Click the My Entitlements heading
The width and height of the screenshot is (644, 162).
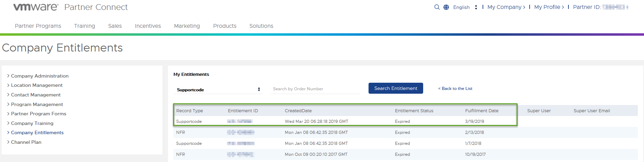click(191, 74)
